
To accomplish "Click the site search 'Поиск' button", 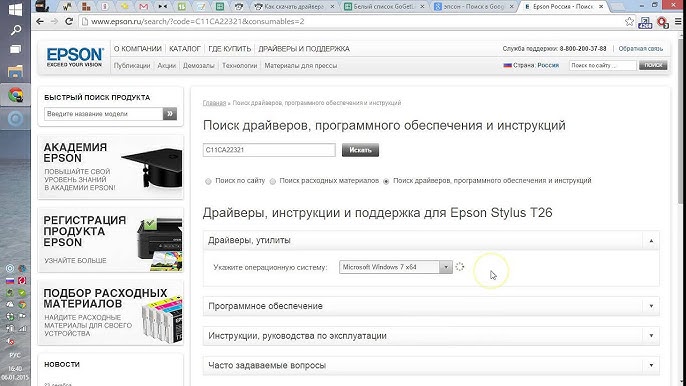I will tap(653, 65).
